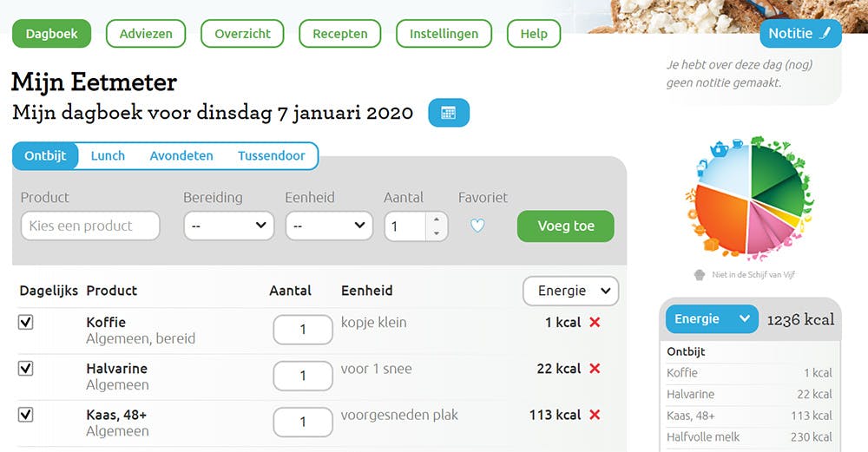The height and width of the screenshot is (452, 868).
Task: Delete Kaas 48+ entry via red X
Action: coord(595,415)
